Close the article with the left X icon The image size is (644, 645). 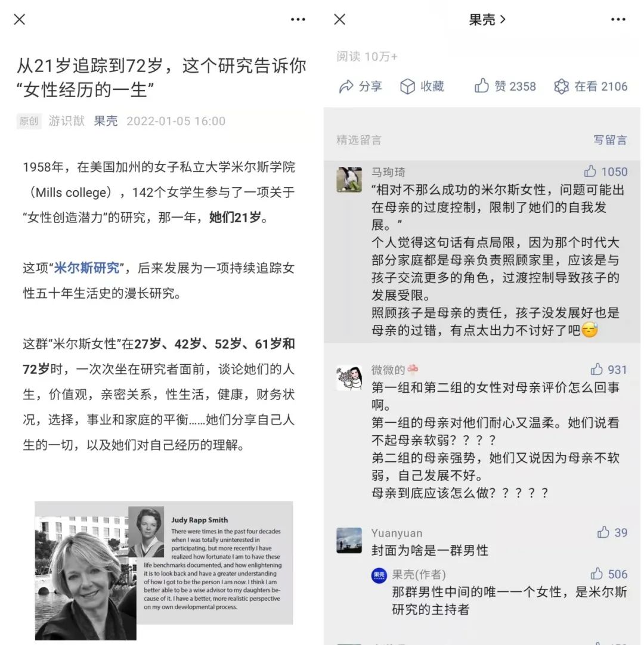(x=19, y=19)
